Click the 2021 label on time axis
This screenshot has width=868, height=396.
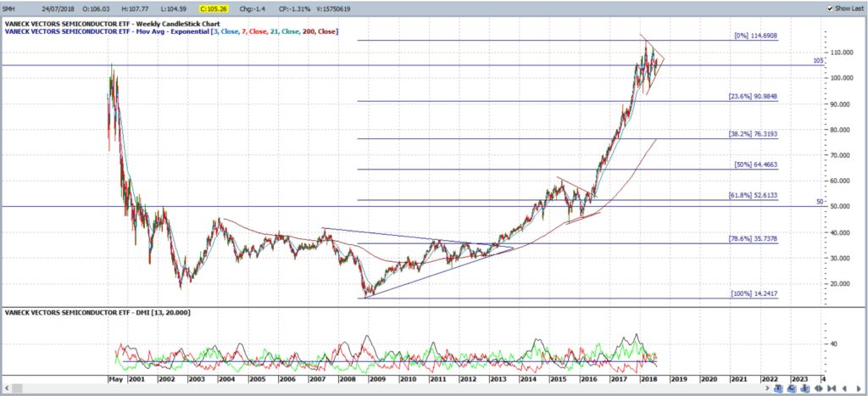coord(738,379)
